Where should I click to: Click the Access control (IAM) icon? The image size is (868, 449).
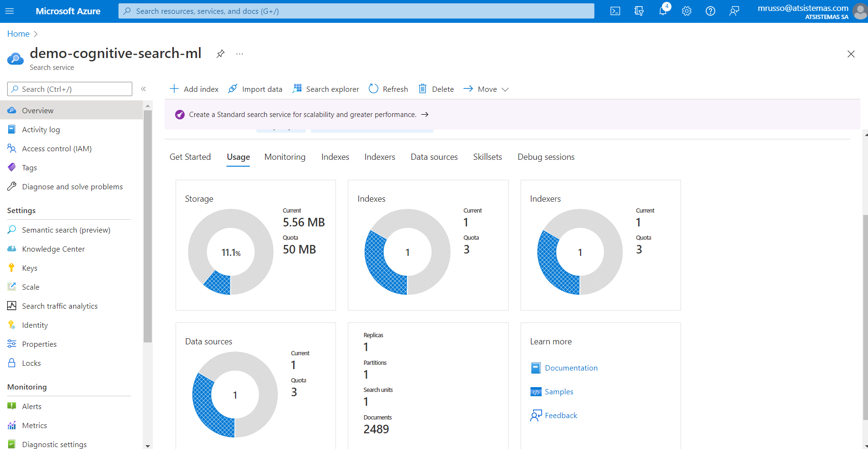coord(12,148)
